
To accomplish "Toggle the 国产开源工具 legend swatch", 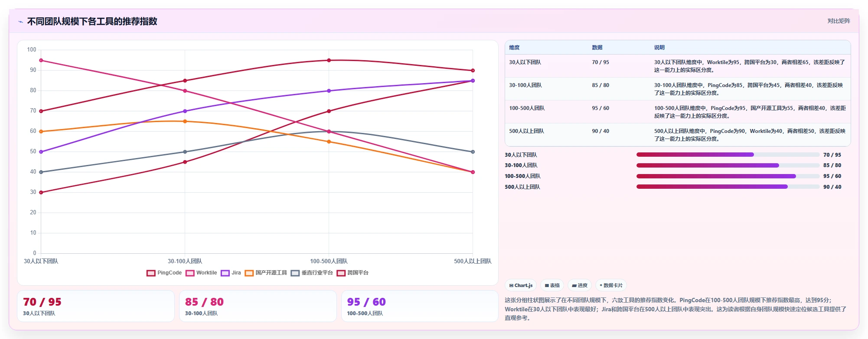I will (249, 273).
